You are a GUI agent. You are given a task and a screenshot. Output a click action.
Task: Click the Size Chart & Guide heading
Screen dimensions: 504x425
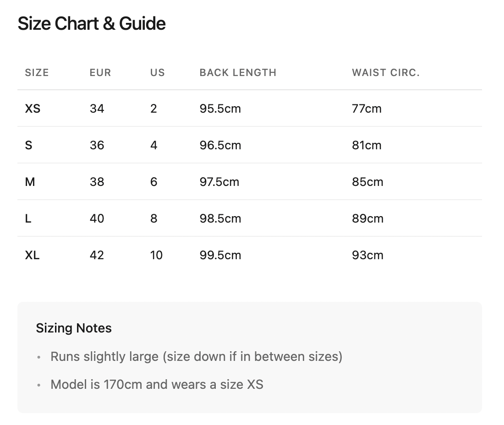(92, 24)
